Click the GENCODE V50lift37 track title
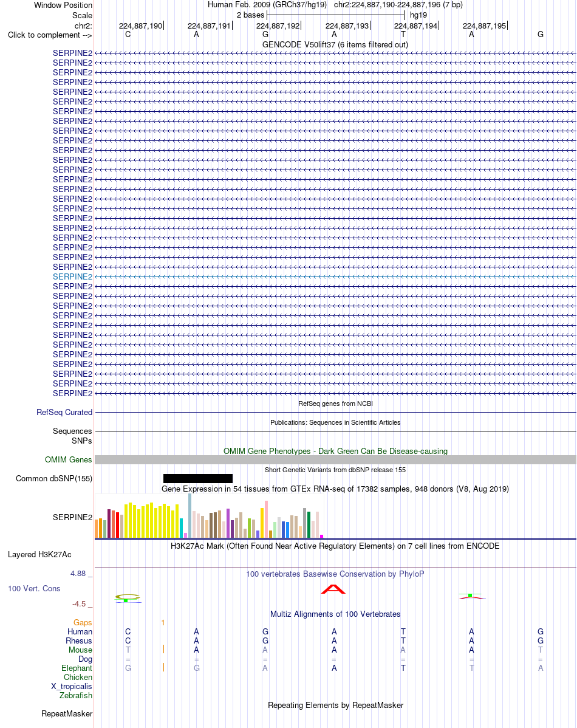The height and width of the screenshot is (728, 577). click(x=335, y=44)
